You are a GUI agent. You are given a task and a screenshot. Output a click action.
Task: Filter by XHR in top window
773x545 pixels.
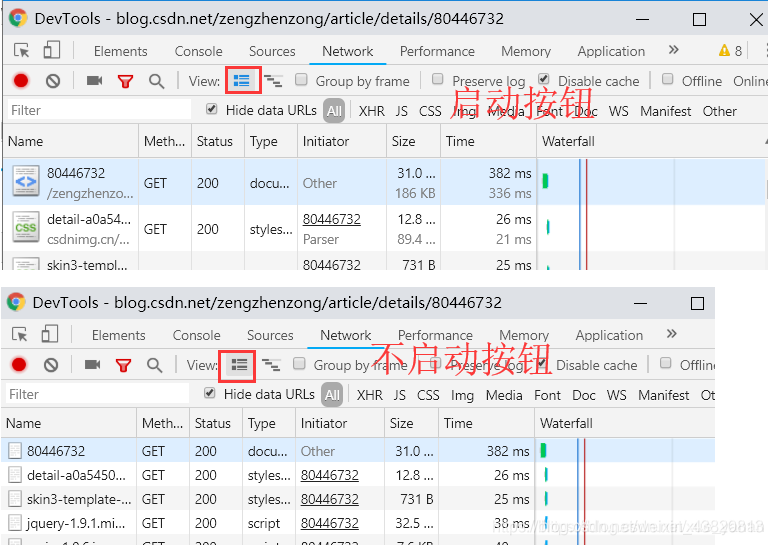pyautogui.click(x=371, y=111)
